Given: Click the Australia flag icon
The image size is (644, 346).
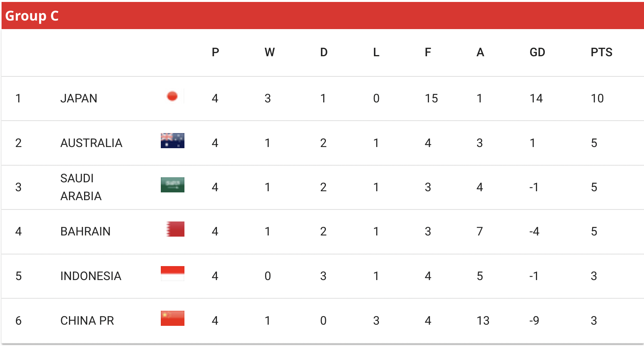Looking at the screenshot, I should pos(172,141).
